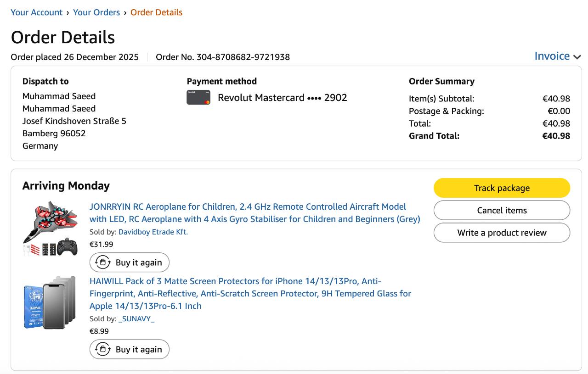Screen dimensions: 588x374
Task: Click the Cancel items button
Action: pos(502,210)
